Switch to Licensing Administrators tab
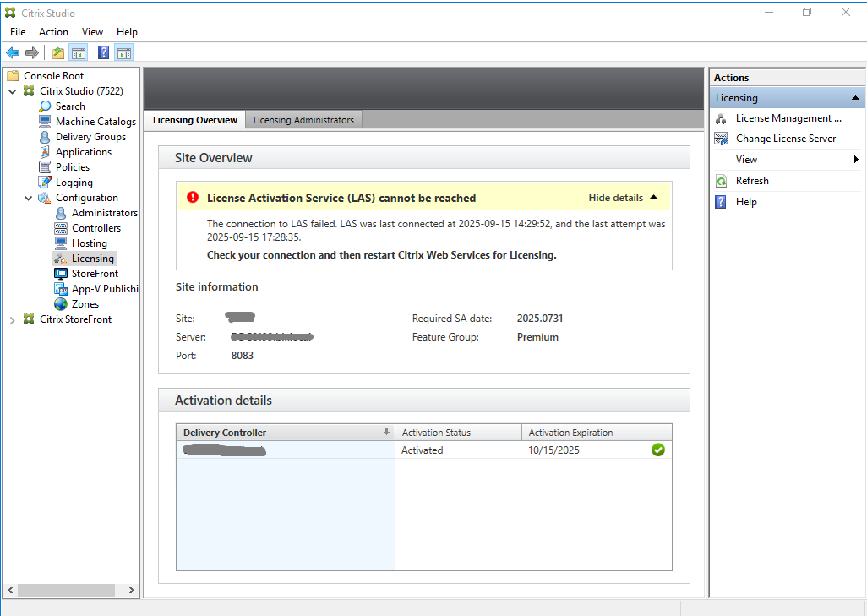The height and width of the screenshot is (616, 867). [303, 120]
